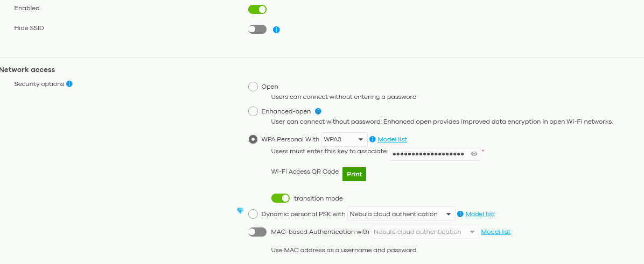Turn on the Hide SSID toggle
644x264 pixels.
(257, 29)
